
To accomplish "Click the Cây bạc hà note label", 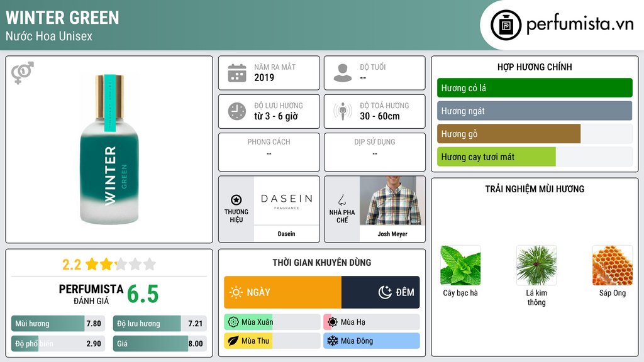I will [x=460, y=293].
